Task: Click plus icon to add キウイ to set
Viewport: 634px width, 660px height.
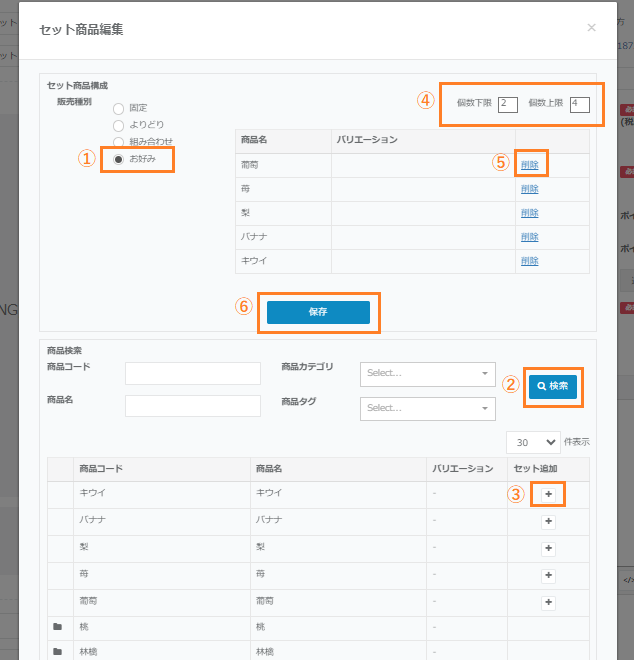Action: [x=548, y=494]
